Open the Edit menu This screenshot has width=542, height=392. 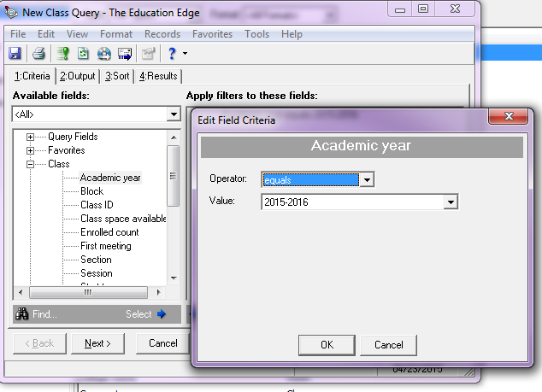[46, 34]
